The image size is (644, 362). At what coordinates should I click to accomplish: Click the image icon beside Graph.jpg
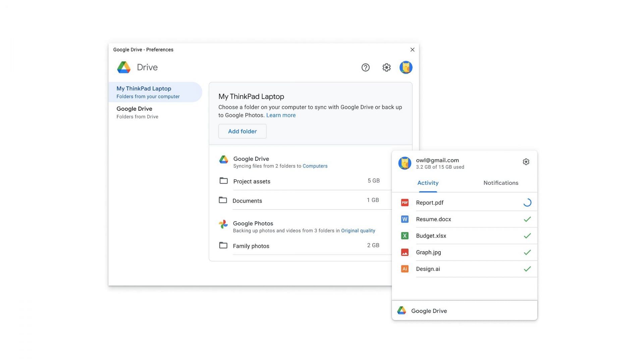405,252
